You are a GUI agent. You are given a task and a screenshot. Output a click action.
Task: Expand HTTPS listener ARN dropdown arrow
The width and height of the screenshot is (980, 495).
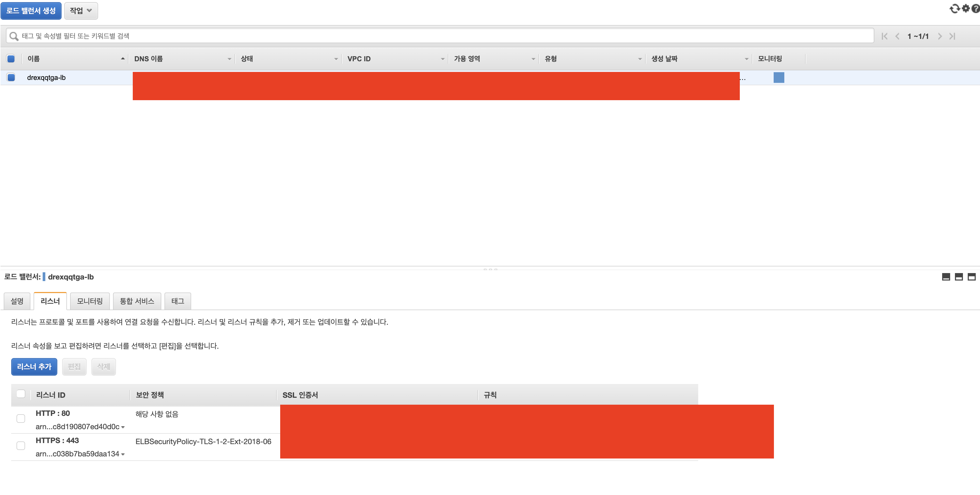click(x=123, y=454)
